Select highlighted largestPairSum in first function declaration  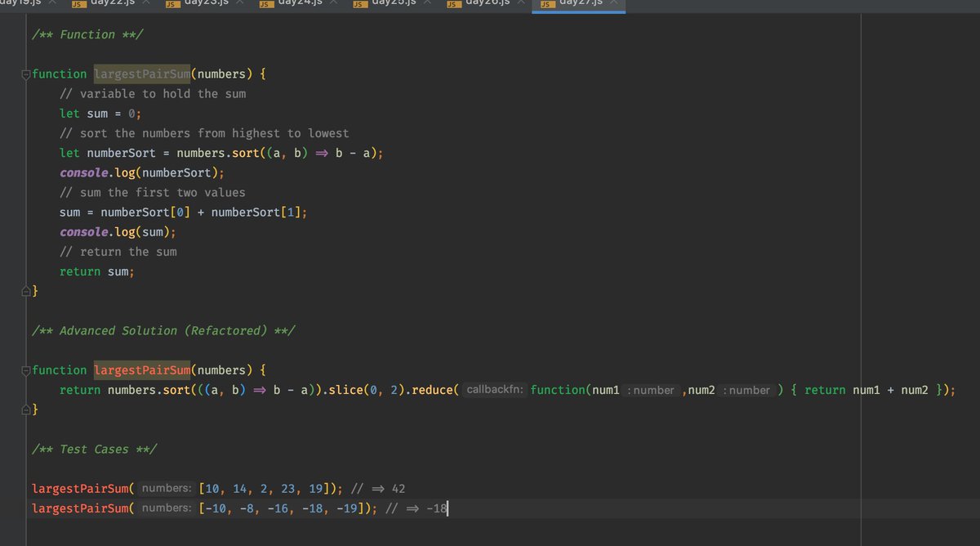pyautogui.click(x=142, y=74)
